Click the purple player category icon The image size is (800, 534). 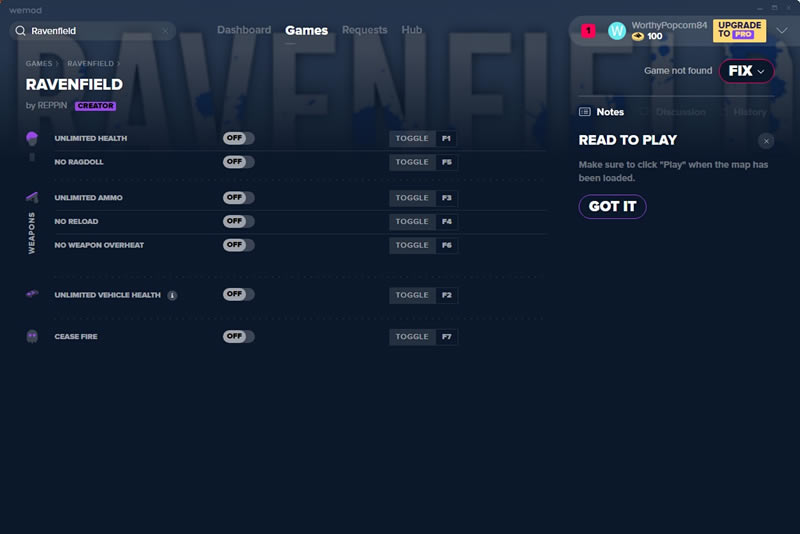pos(32,138)
